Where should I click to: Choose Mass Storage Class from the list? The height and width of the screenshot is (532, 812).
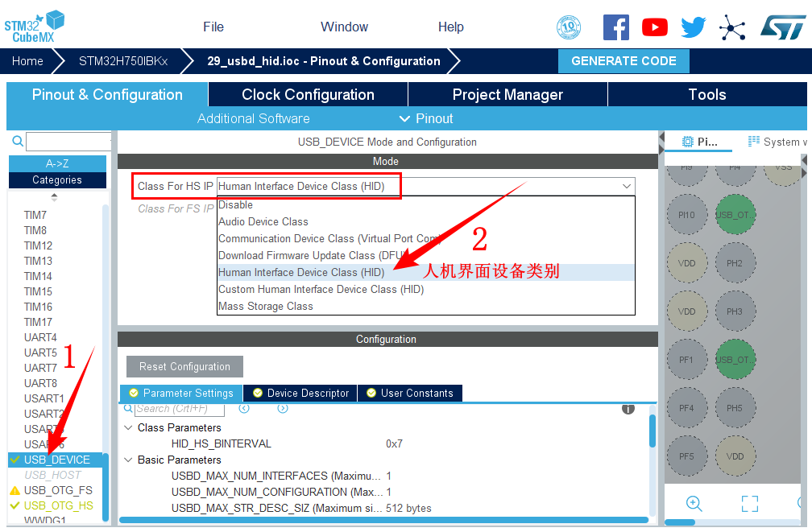266,306
